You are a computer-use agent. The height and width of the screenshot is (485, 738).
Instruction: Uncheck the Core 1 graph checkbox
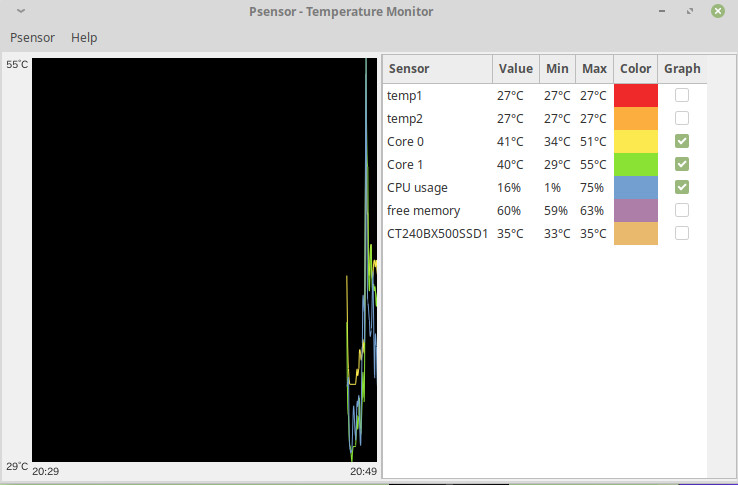click(x=682, y=164)
